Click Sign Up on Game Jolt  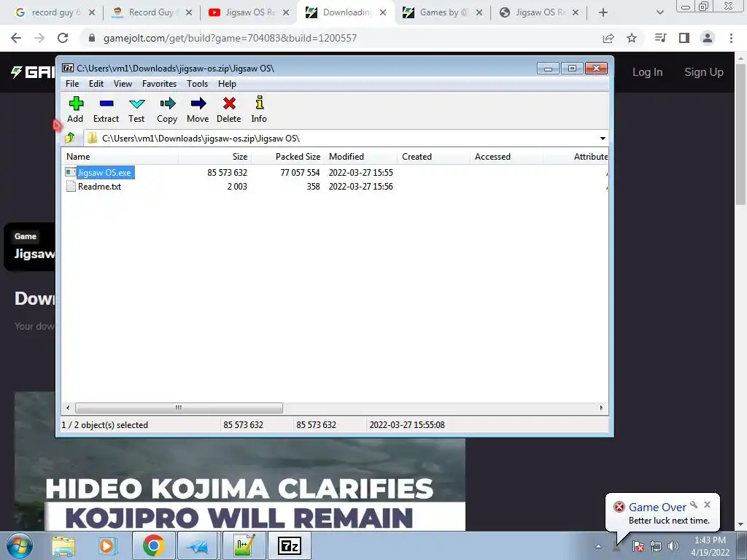coord(704,72)
